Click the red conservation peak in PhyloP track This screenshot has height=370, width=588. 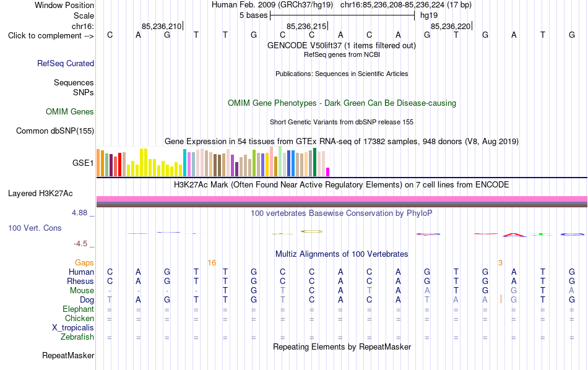(514, 235)
